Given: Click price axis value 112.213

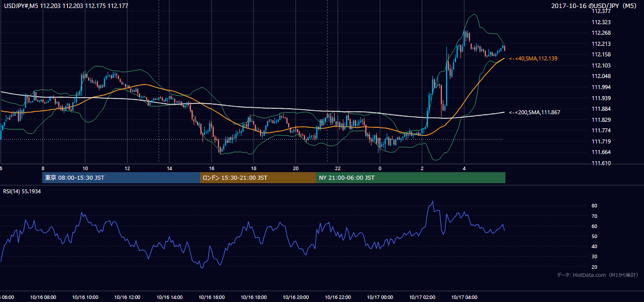Looking at the screenshot, I should 601,44.
